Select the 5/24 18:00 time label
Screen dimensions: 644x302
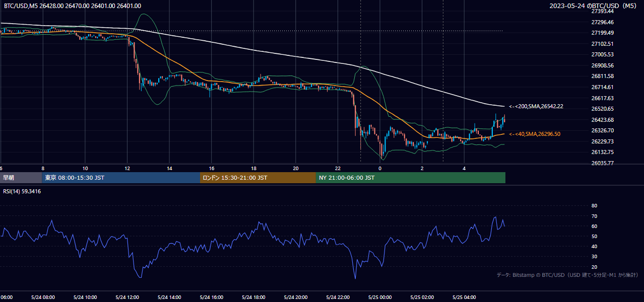(253, 297)
